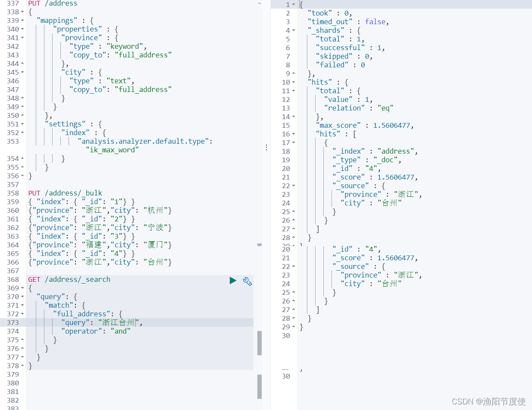
Task: Collapse the "province" mapping at line 341
Action: click(22, 38)
